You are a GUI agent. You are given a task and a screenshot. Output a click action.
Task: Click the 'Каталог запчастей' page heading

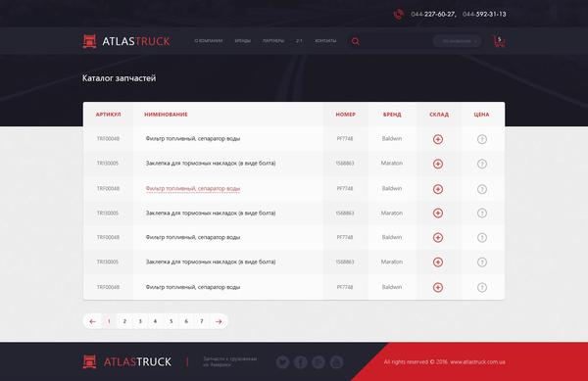(119, 78)
